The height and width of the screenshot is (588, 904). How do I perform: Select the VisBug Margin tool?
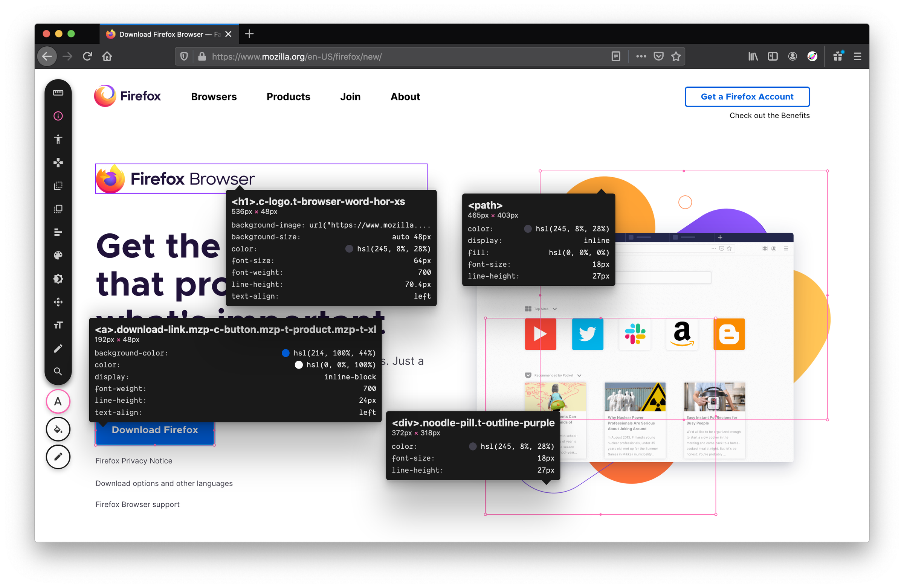point(58,186)
